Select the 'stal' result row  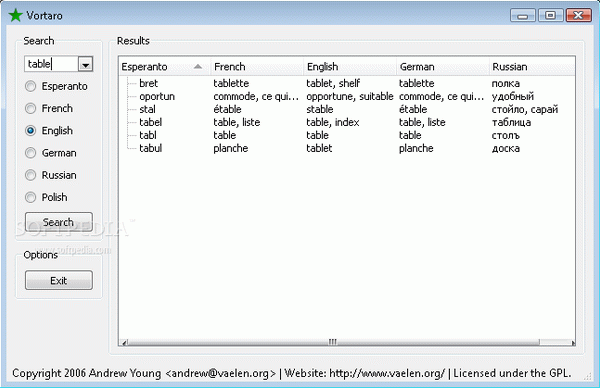point(347,109)
